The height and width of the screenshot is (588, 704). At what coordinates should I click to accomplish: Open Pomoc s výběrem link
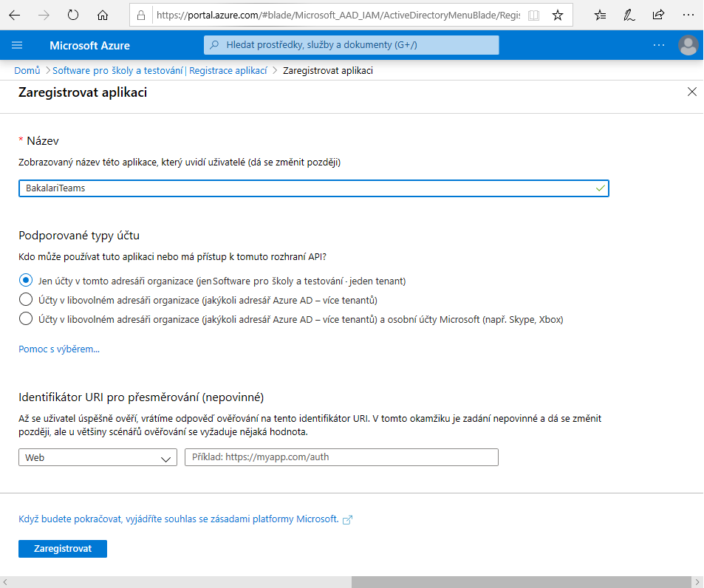pos(59,349)
